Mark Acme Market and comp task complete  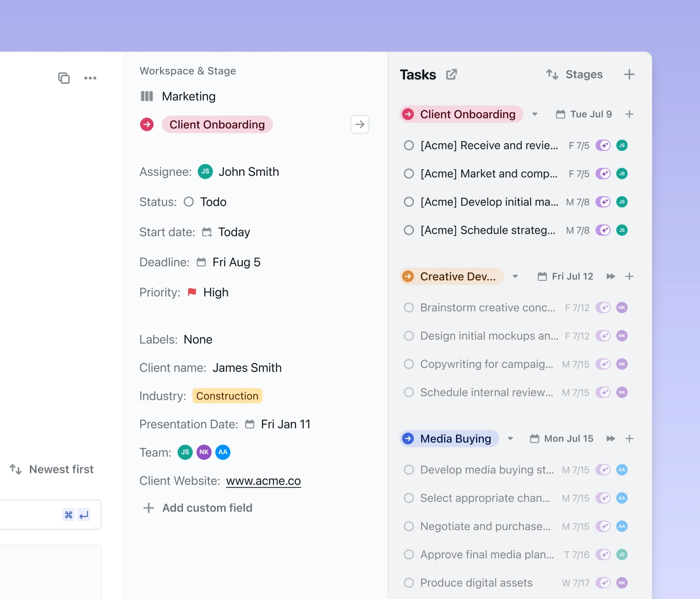click(x=409, y=174)
